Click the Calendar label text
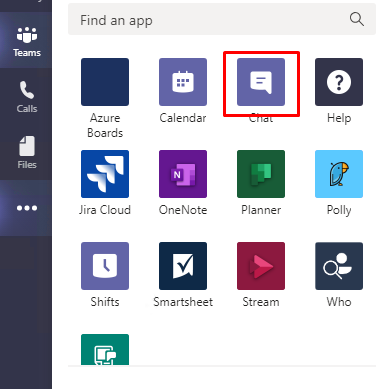 (183, 118)
